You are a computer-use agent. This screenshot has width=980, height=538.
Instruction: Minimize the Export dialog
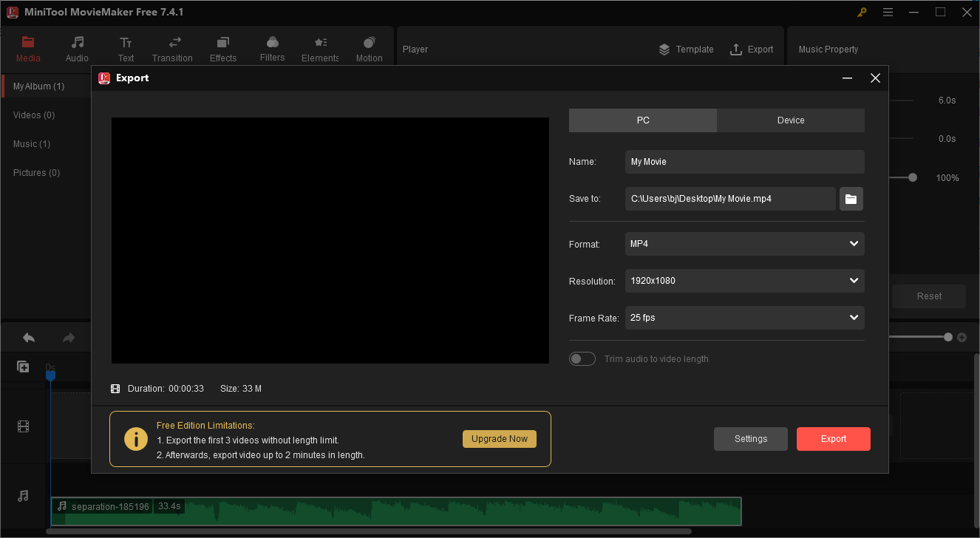tap(848, 78)
